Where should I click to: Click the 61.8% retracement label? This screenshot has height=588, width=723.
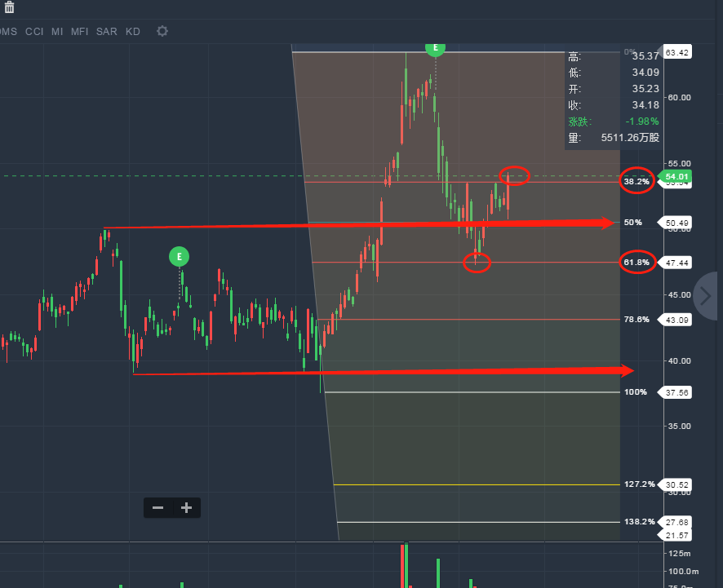(637, 263)
